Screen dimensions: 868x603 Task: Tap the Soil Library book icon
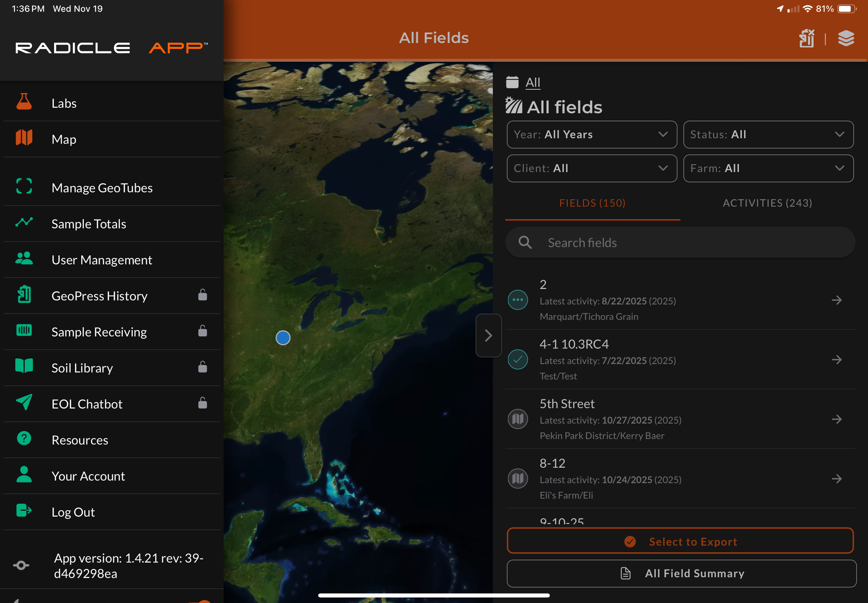click(x=24, y=366)
